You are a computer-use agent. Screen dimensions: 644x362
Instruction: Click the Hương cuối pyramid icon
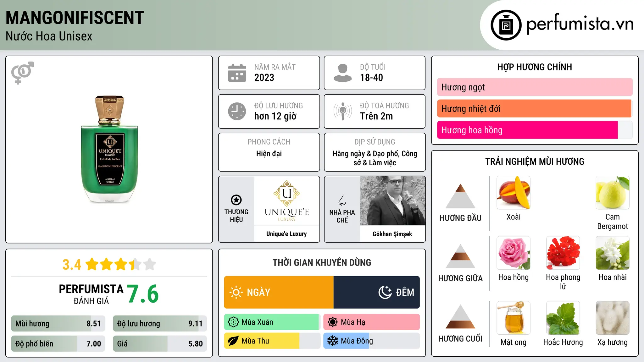pyautogui.click(x=460, y=316)
